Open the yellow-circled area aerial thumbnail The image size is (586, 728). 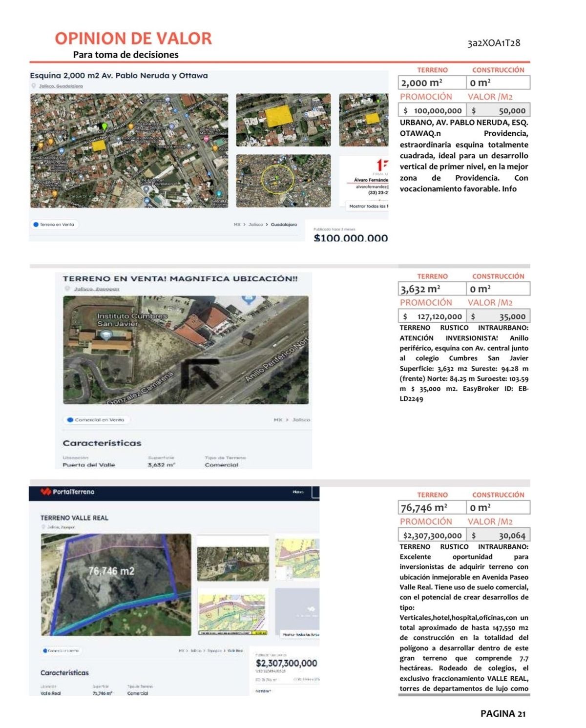pyautogui.click(x=283, y=181)
